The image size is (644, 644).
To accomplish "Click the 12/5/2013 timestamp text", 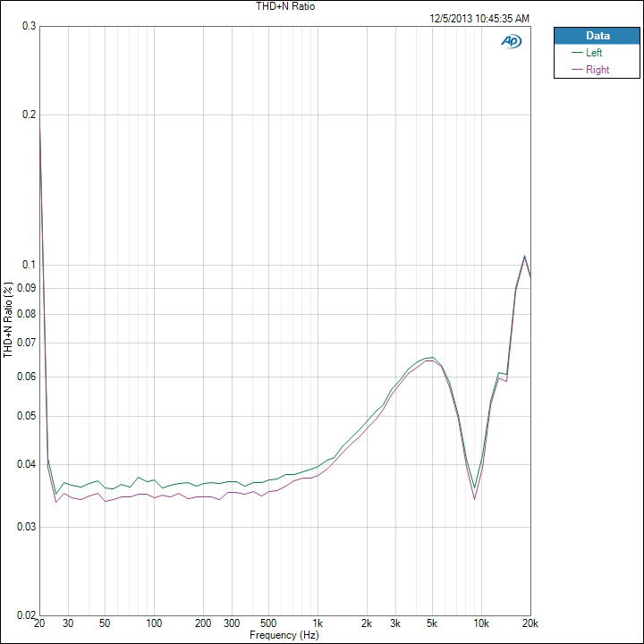I will (479, 18).
